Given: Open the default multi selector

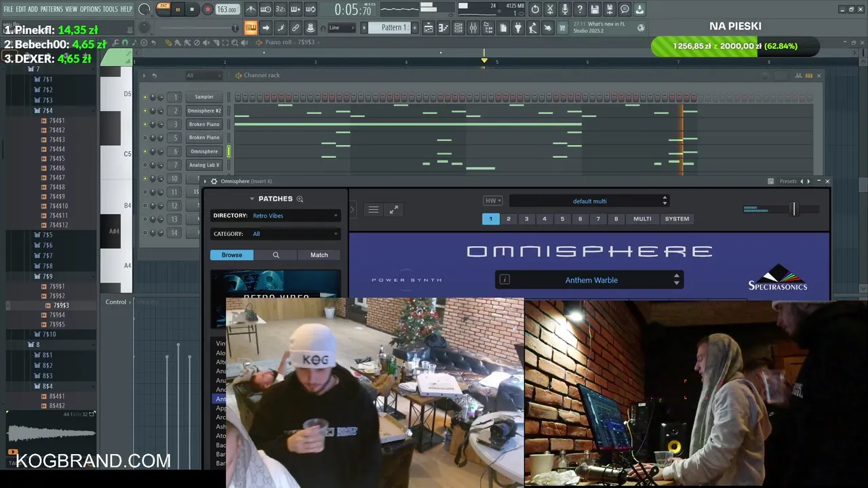Looking at the screenshot, I should coord(589,201).
